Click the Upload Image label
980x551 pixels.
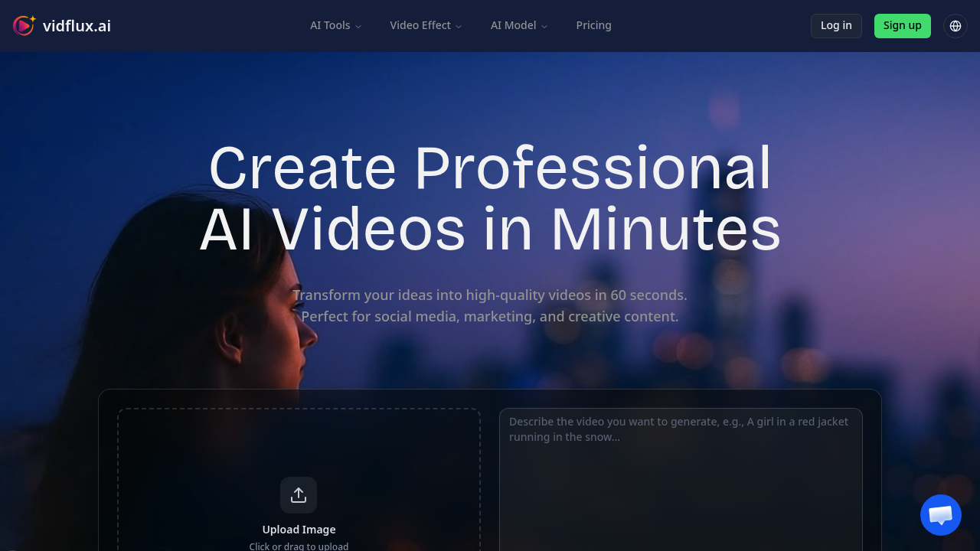(x=299, y=529)
